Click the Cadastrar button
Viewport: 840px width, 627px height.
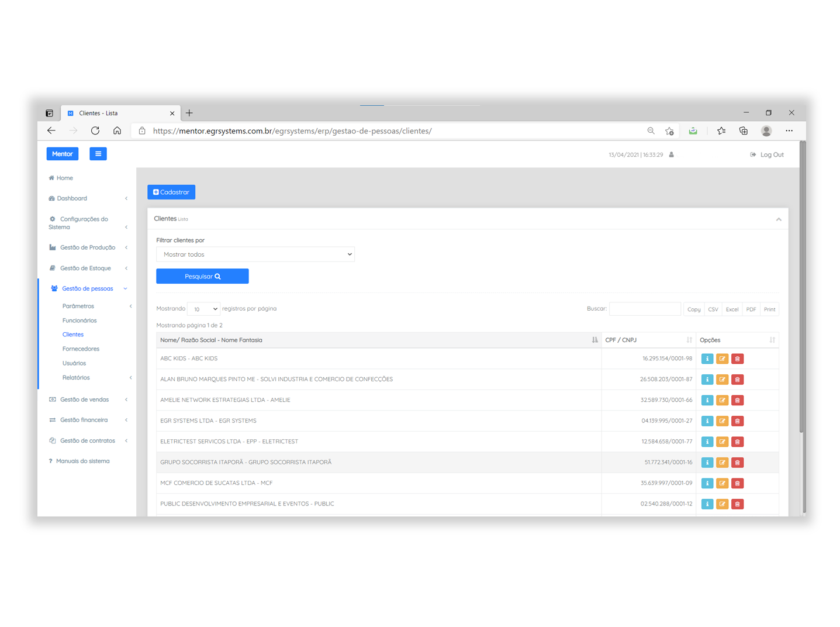click(171, 192)
